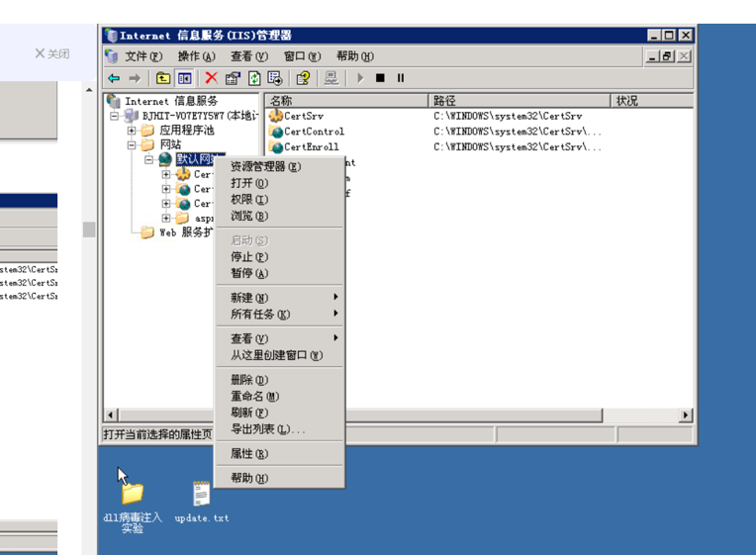This screenshot has height=555, width=756.
Task: Select the 网站 tree folder
Action: click(x=170, y=144)
